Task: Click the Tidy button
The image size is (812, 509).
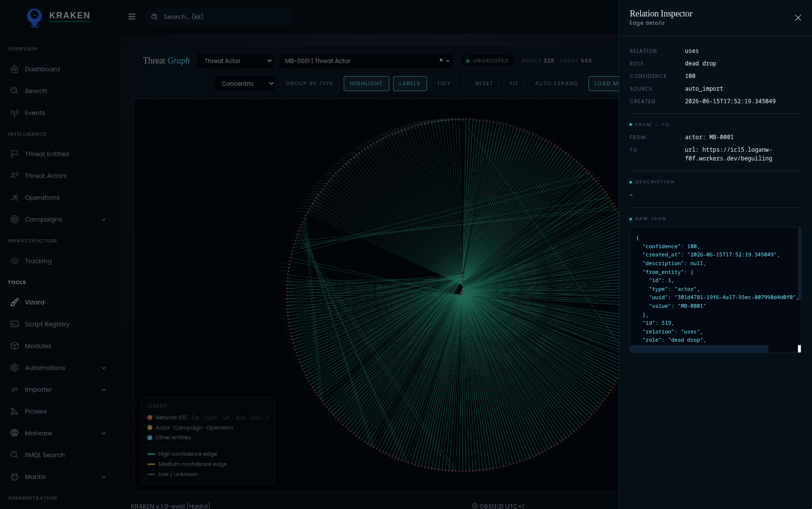Action: [x=444, y=83]
